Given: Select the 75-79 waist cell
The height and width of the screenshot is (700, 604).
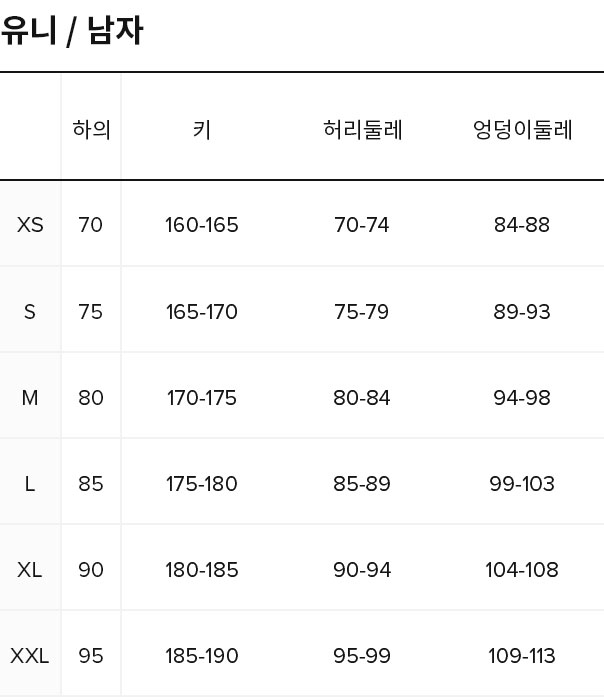Looking at the screenshot, I should click(x=362, y=312).
